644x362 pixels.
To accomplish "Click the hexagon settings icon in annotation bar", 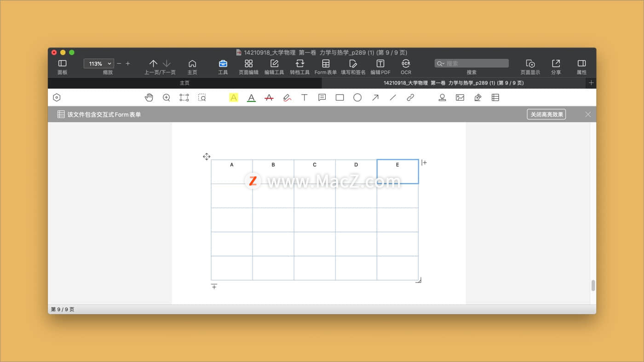I will (57, 97).
